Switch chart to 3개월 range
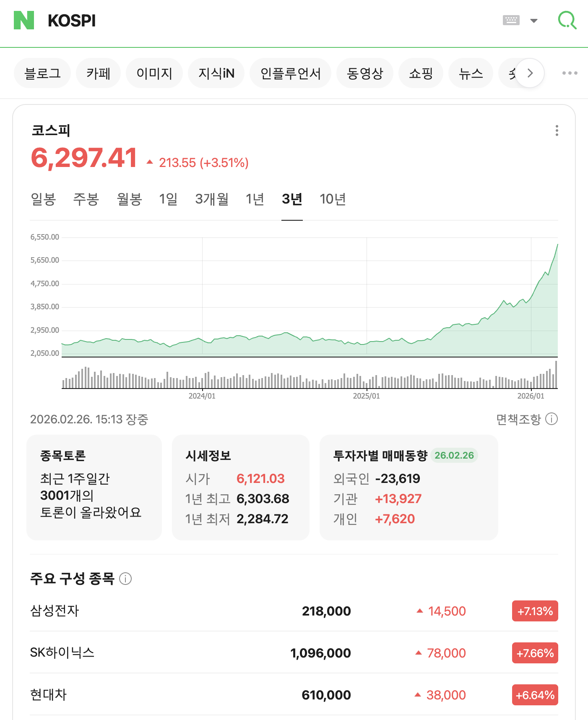 pos(212,199)
